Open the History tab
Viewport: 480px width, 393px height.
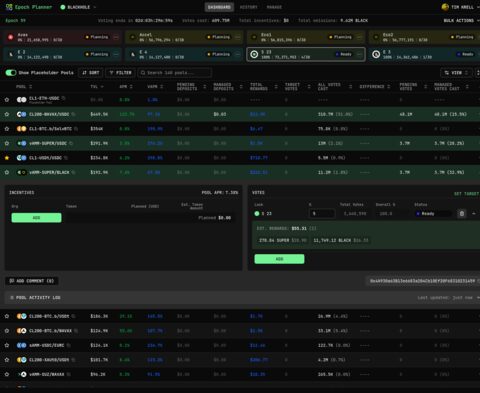(x=248, y=7)
